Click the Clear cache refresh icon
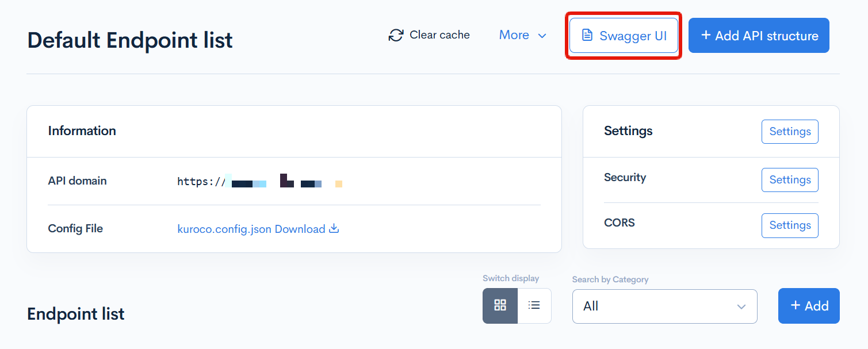The height and width of the screenshot is (349, 868). (396, 35)
